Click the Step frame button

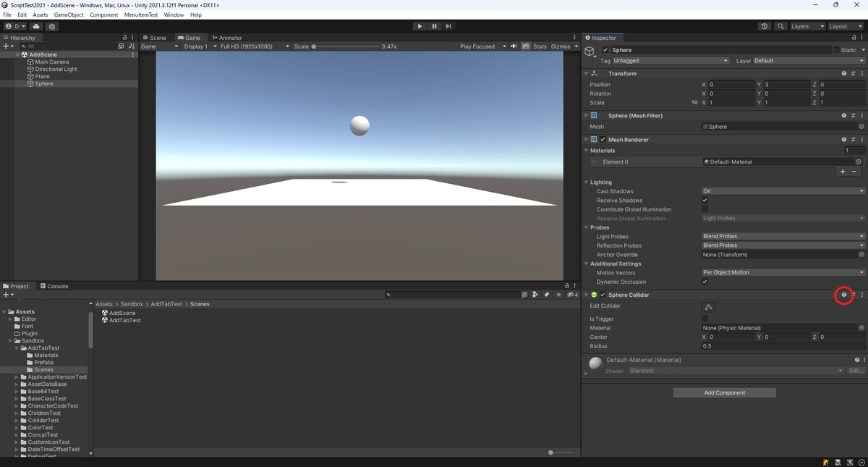(x=448, y=26)
